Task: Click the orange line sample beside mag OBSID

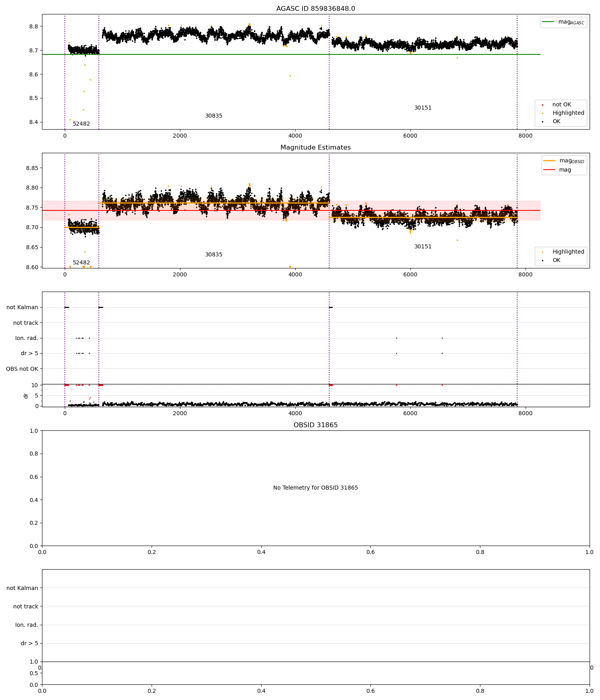Action: 550,161
